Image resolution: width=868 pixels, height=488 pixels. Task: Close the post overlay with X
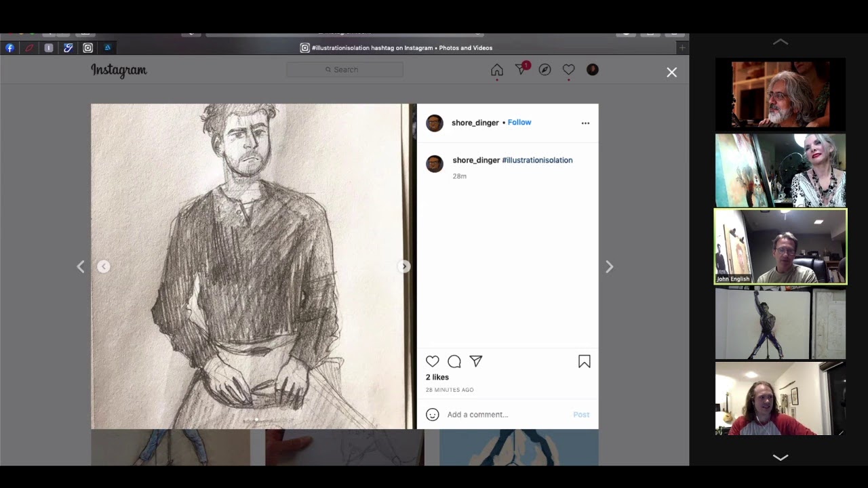click(671, 72)
